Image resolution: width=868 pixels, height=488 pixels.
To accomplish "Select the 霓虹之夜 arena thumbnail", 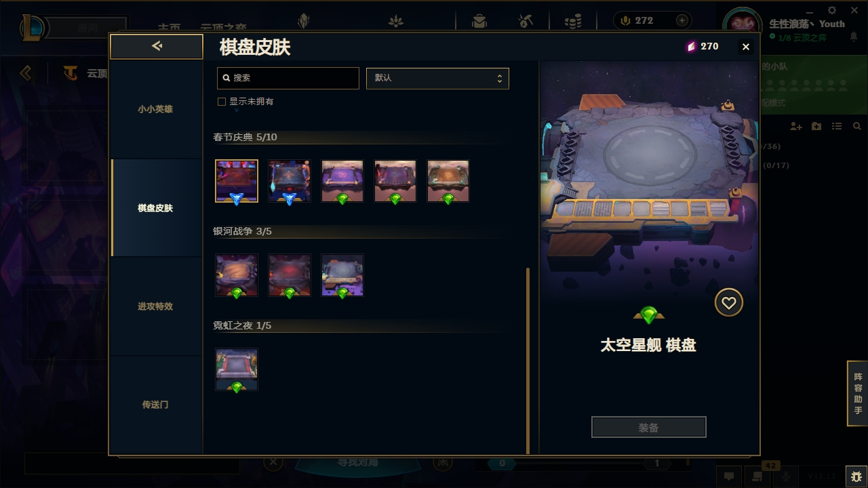I will coord(237,369).
